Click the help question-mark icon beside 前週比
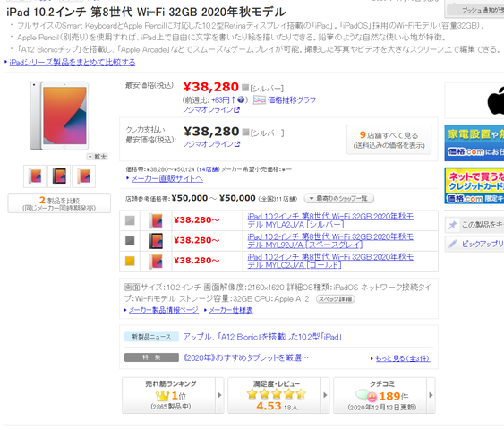This screenshot has width=504, height=430. coord(241,99)
